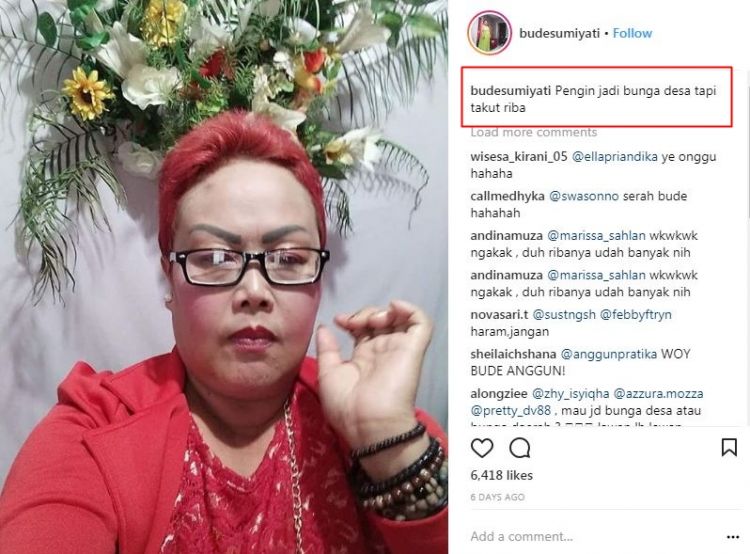The image size is (750, 554).
Task: Click in the Add a comment field
Action: coord(593,537)
